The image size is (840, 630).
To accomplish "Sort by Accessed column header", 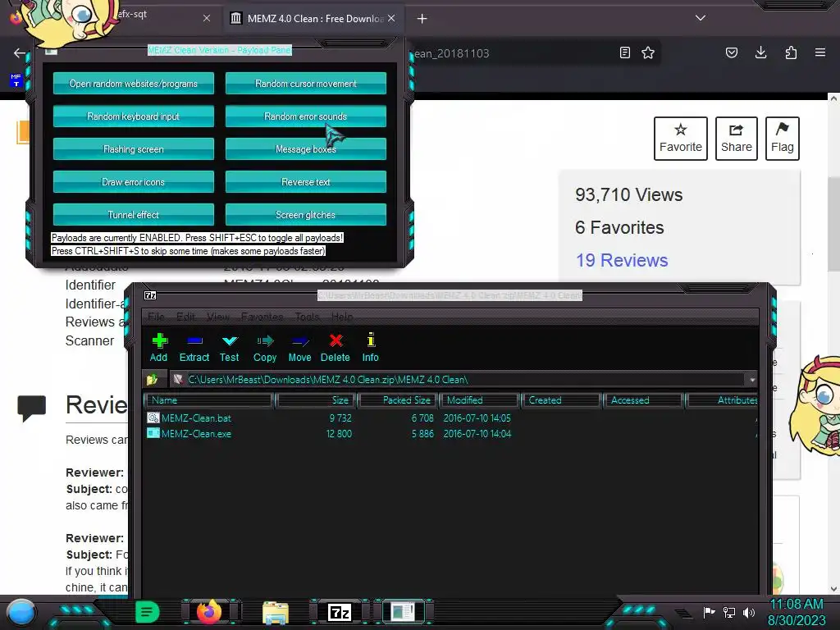I will coord(643,400).
